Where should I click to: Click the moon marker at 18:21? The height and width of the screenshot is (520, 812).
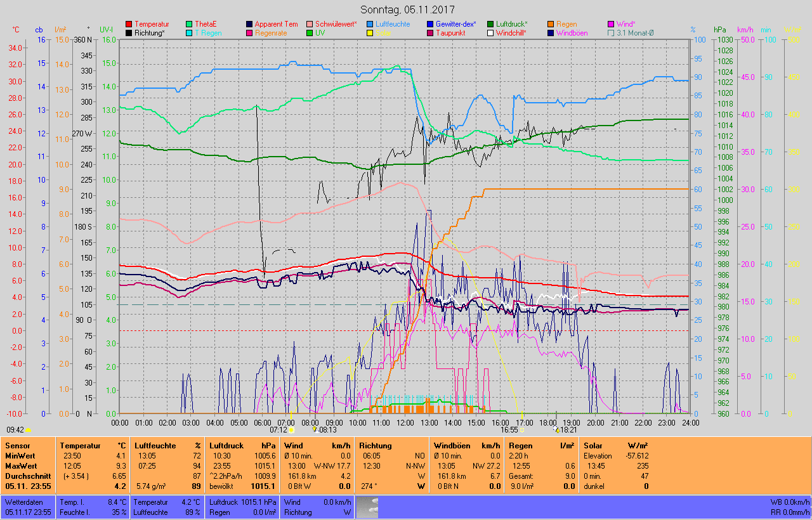(x=556, y=429)
